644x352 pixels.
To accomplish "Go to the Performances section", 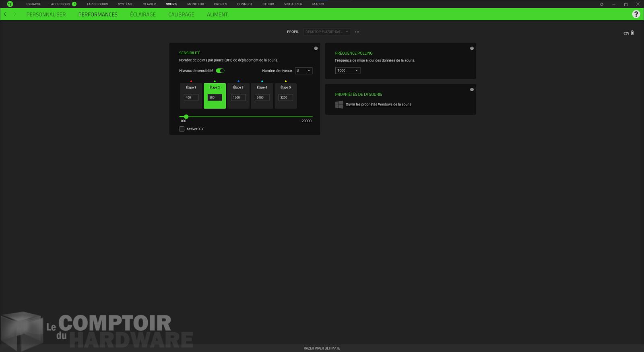I will click(x=98, y=14).
